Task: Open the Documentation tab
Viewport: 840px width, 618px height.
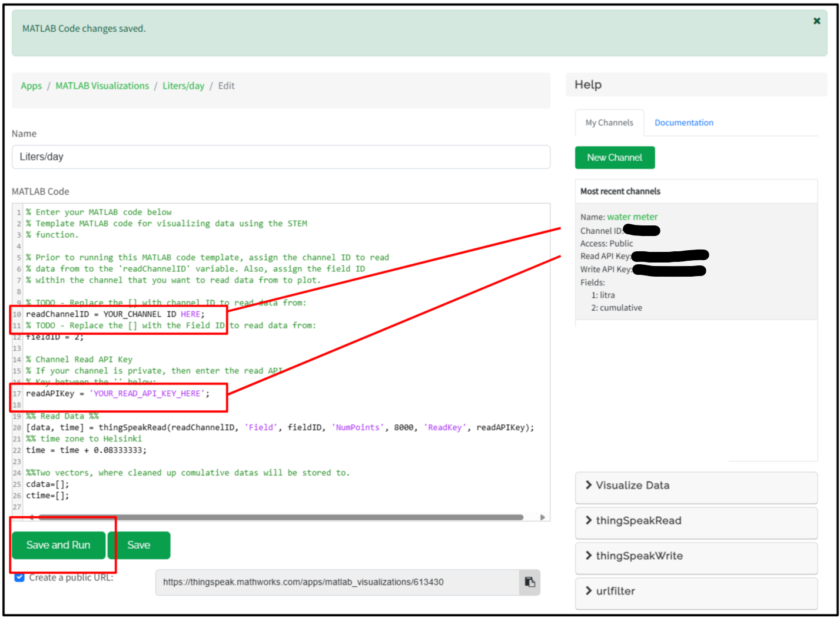Action: tap(684, 123)
